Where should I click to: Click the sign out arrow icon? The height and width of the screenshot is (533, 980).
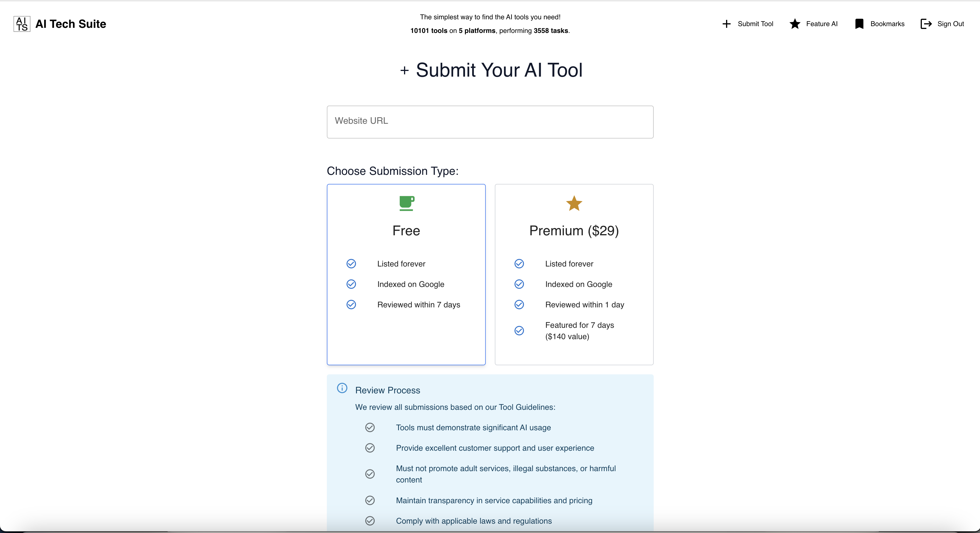click(926, 24)
